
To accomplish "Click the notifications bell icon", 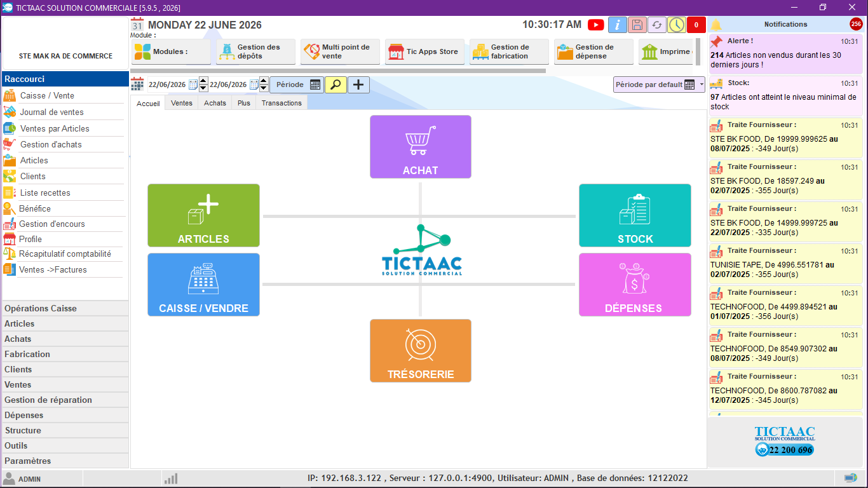I will pyautogui.click(x=716, y=25).
